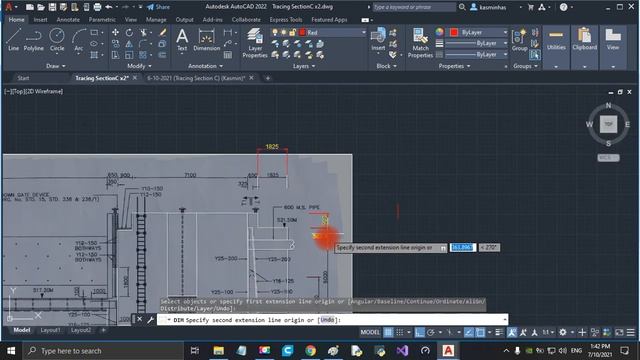The height and width of the screenshot is (360, 640).
Task: Select the Line tool
Action: 13,40
